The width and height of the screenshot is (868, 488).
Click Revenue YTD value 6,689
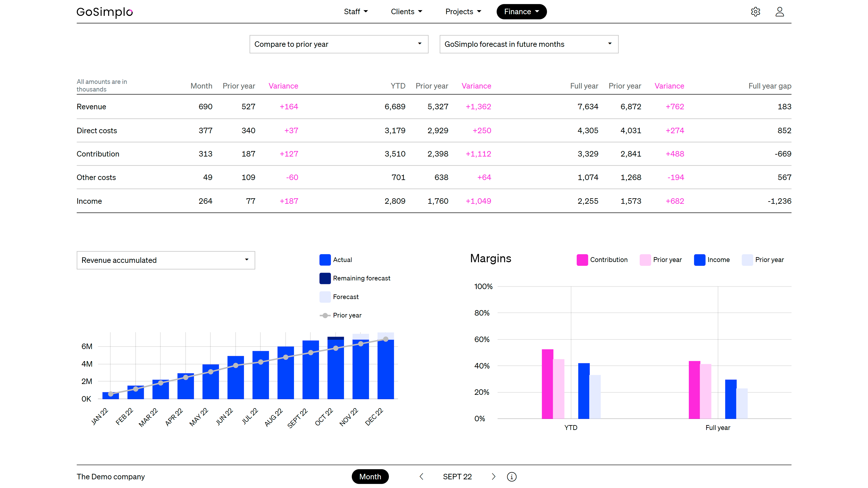(395, 107)
